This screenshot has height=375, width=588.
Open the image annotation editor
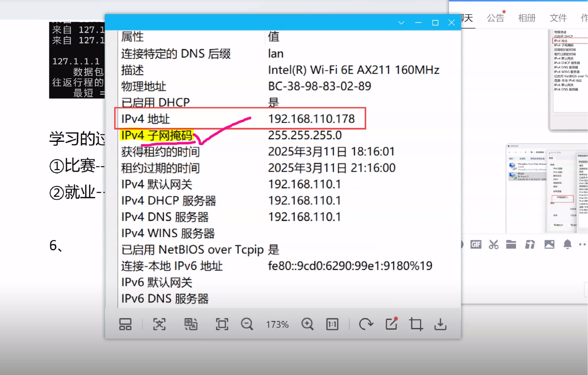(391, 324)
